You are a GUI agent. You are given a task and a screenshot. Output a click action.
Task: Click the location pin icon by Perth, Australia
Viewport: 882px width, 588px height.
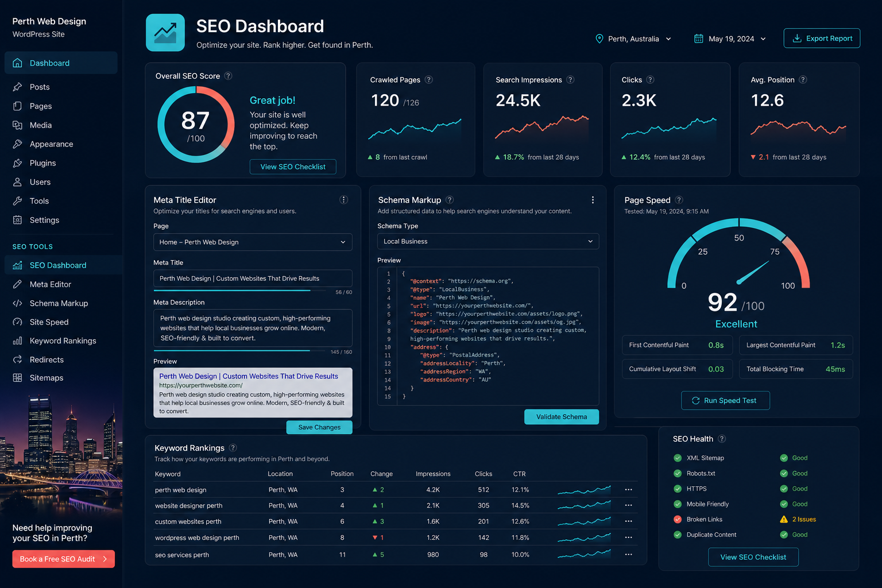(599, 38)
